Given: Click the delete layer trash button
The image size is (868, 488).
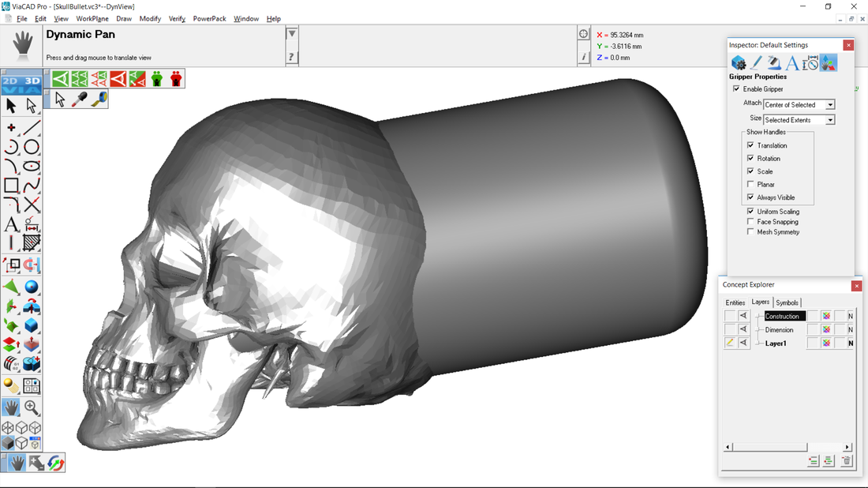Looking at the screenshot, I should (x=846, y=461).
